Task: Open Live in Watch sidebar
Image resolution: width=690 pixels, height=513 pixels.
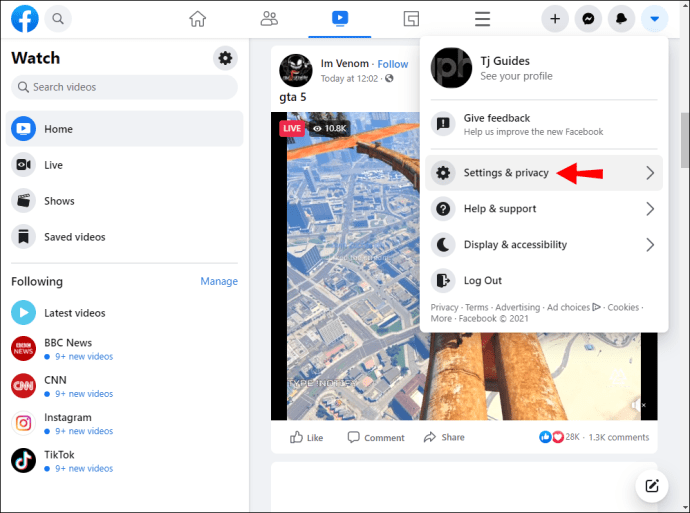Action: pyautogui.click(x=125, y=165)
